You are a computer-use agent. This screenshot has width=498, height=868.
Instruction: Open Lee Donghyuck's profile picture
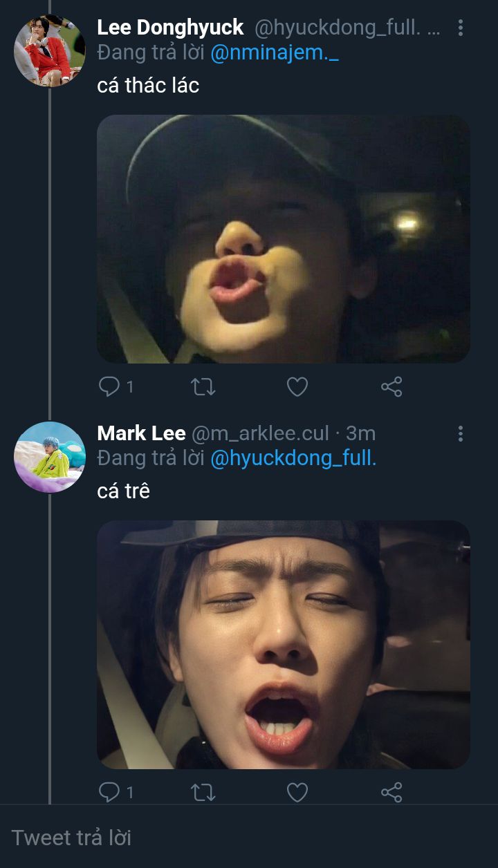point(49,51)
